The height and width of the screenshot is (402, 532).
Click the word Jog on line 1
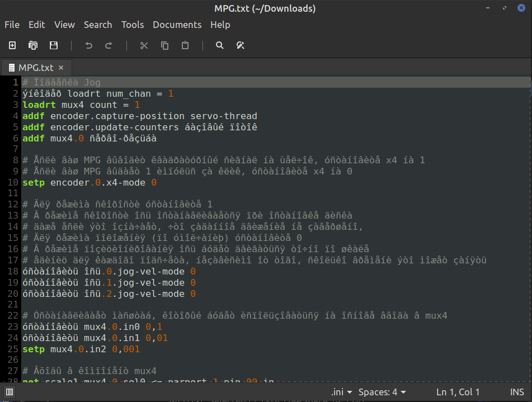[92, 82]
